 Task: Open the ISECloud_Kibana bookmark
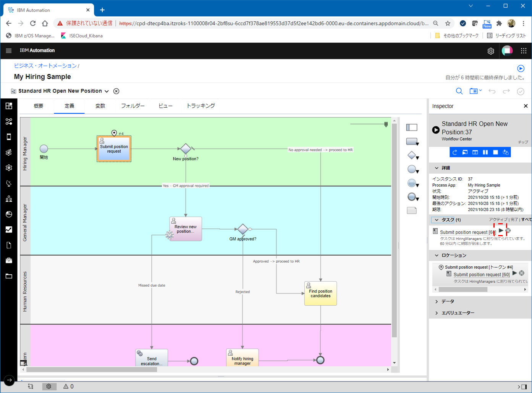82,35
